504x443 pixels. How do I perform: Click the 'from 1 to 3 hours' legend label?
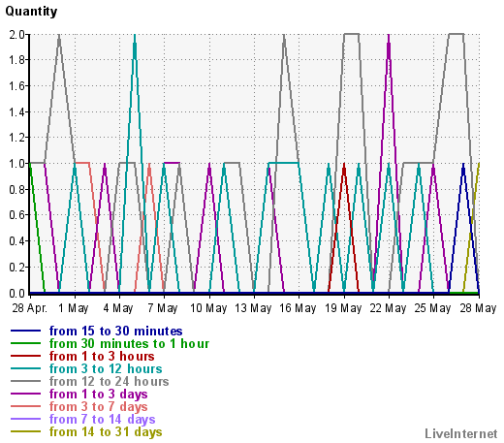102,356
